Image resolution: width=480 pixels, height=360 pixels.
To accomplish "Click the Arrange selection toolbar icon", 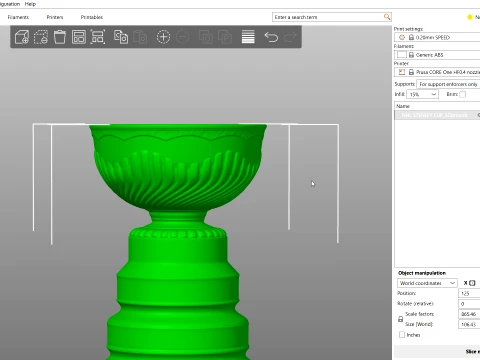I will 98,37.
